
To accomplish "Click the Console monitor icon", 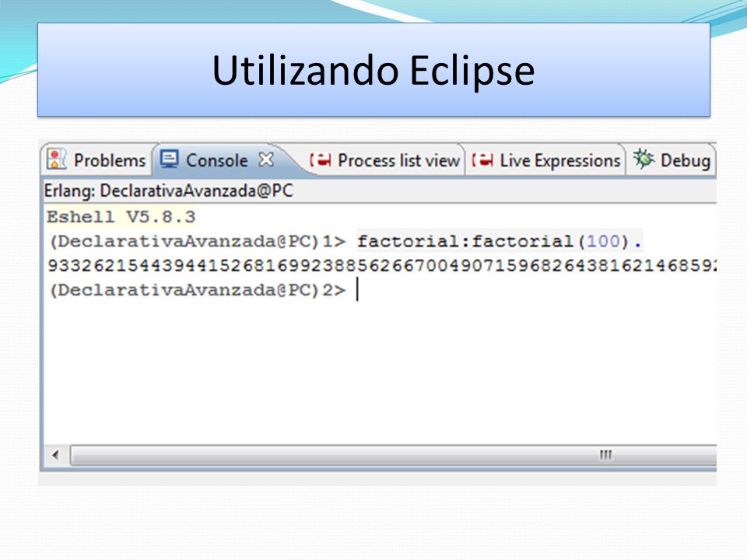I will click(169, 159).
